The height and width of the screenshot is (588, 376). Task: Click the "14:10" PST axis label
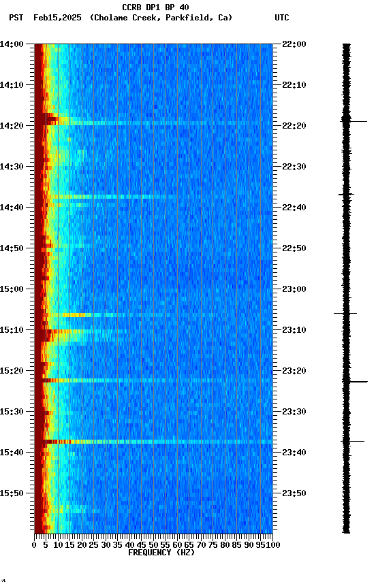pyautogui.click(x=12, y=85)
